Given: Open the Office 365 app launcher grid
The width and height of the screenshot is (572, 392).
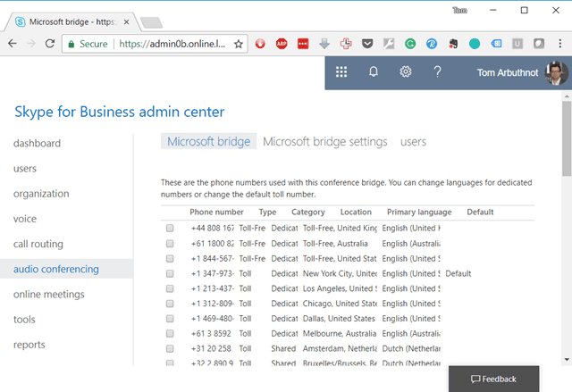Looking at the screenshot, I should 341,72.
